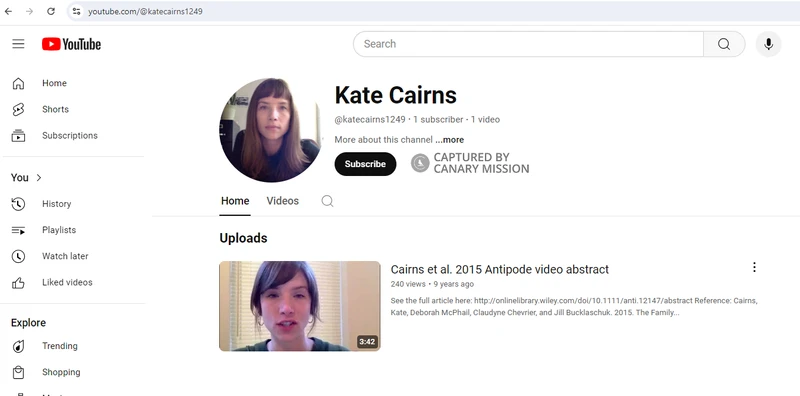Click the Antipode video abstract thumbnail

click(x=300, y=306)
